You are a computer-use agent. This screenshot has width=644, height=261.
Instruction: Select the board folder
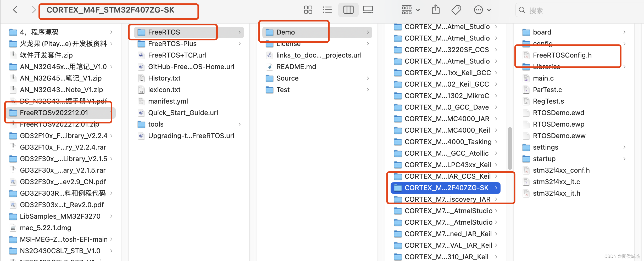574,32
